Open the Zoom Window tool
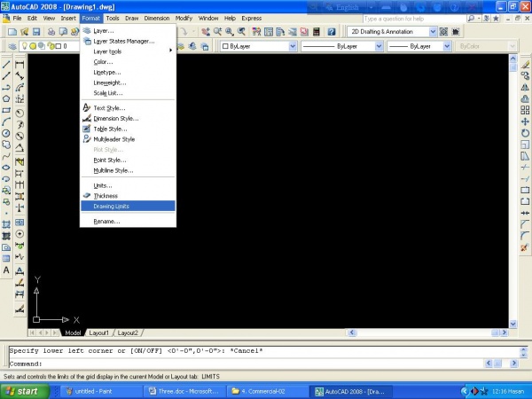Image resolution: width=532 pixels, height=399 pixels. 230,32
